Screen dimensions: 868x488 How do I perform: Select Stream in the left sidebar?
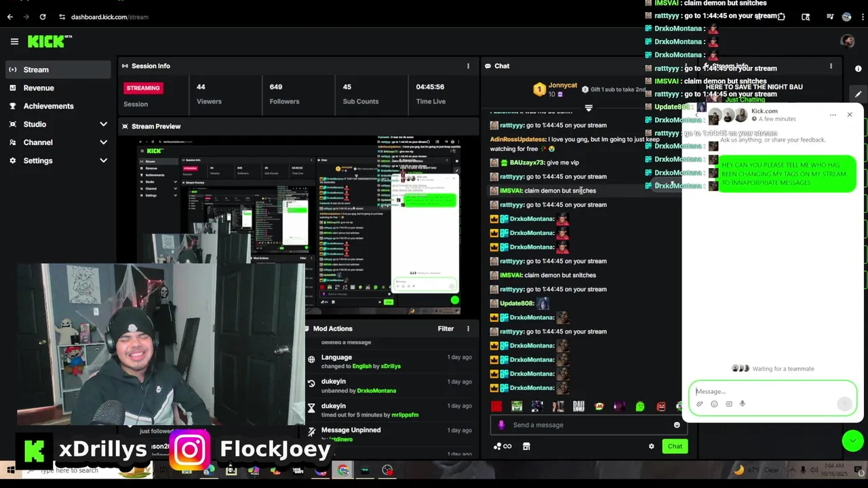point(57,69)
